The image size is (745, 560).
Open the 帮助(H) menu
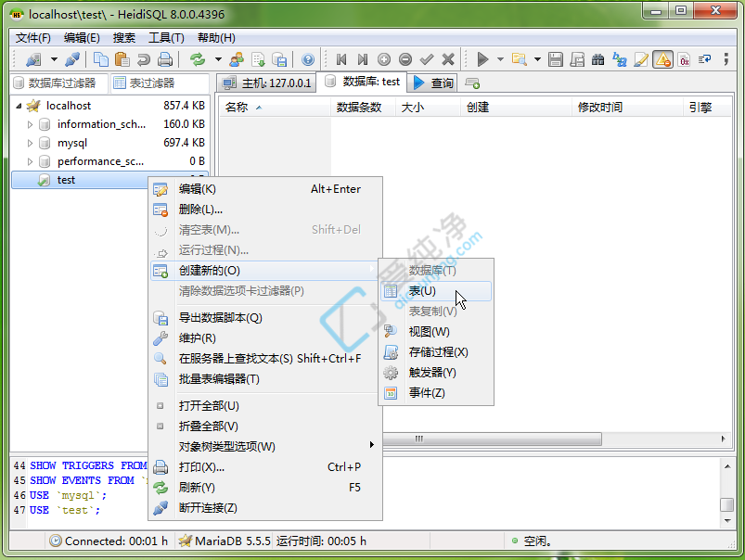click(x=216, y=38)
